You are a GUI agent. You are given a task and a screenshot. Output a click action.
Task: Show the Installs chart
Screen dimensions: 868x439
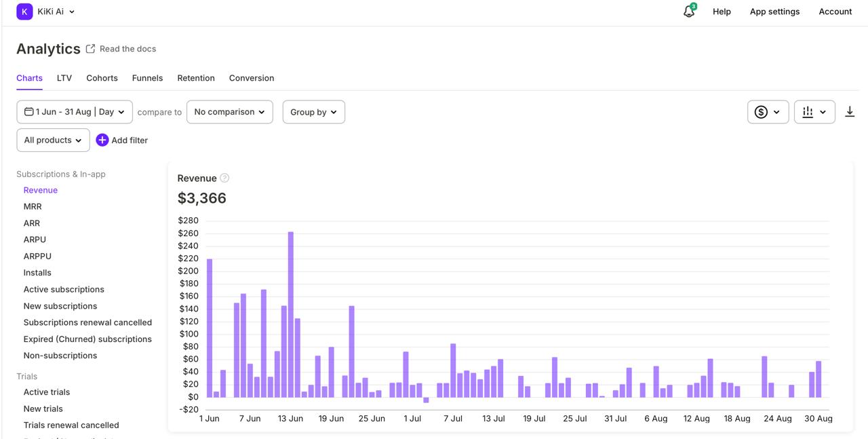[x=37, y=273]
